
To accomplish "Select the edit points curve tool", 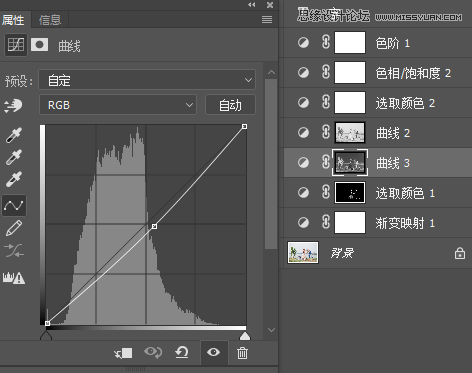I will (x=14, y=205).
